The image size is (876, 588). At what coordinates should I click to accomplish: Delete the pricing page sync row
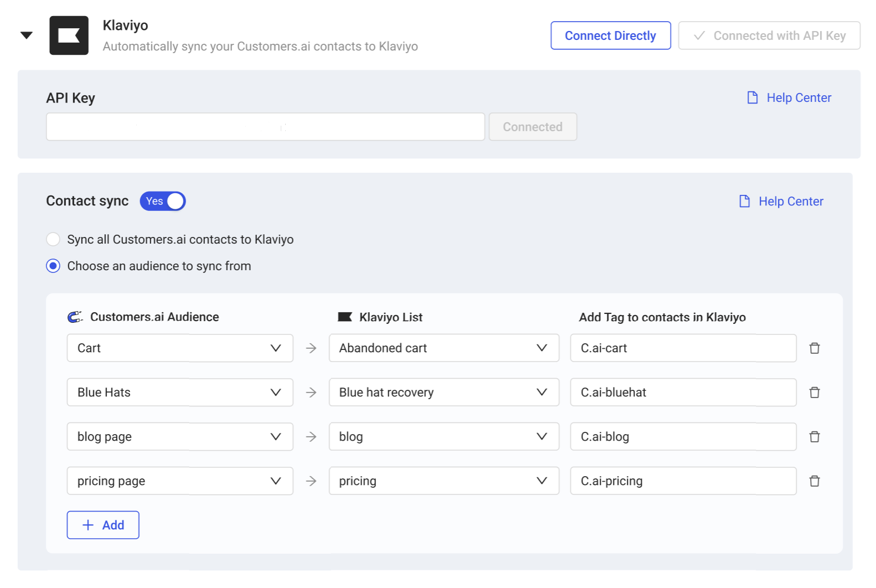(815, 481)
